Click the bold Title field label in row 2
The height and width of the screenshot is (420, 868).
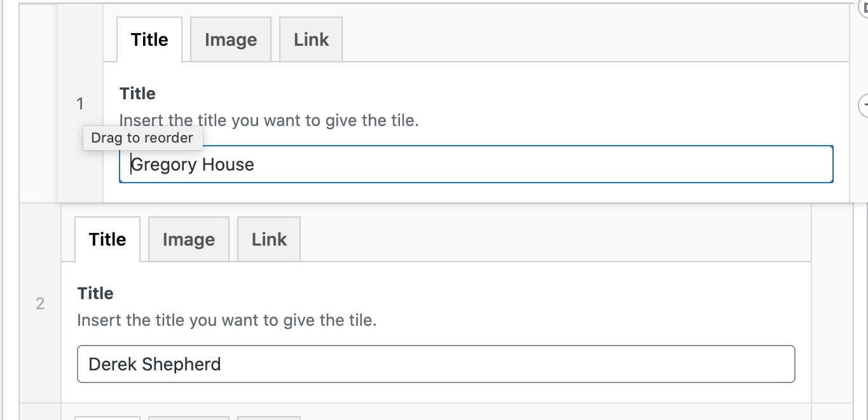pyautogui.click(x=95, y=293)
